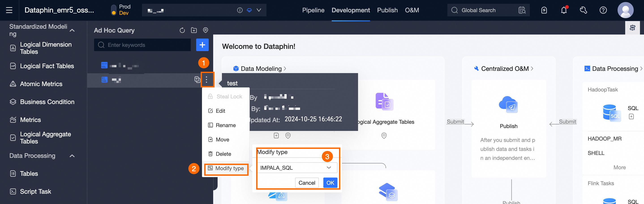Click the stacked layers card icon

point(388,192)
